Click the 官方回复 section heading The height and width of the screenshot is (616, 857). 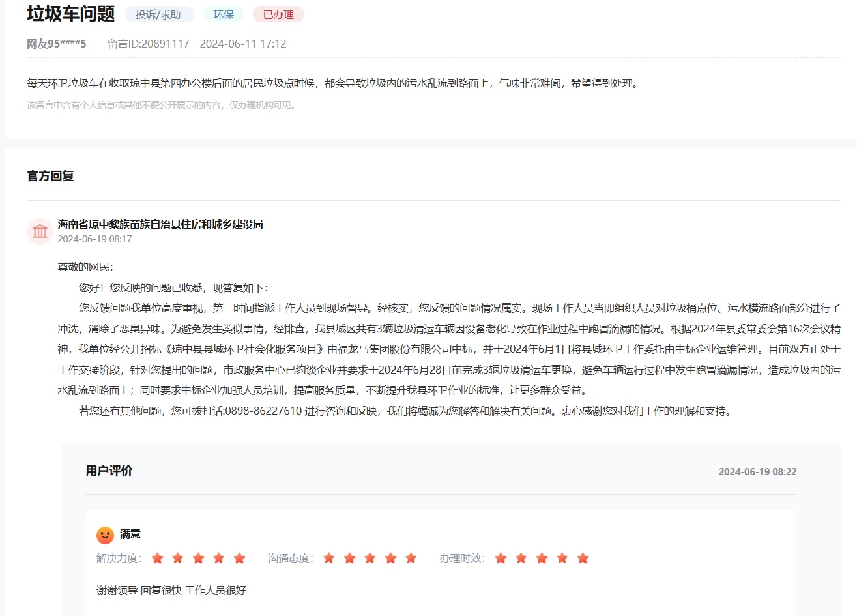(x=50, y=176)
